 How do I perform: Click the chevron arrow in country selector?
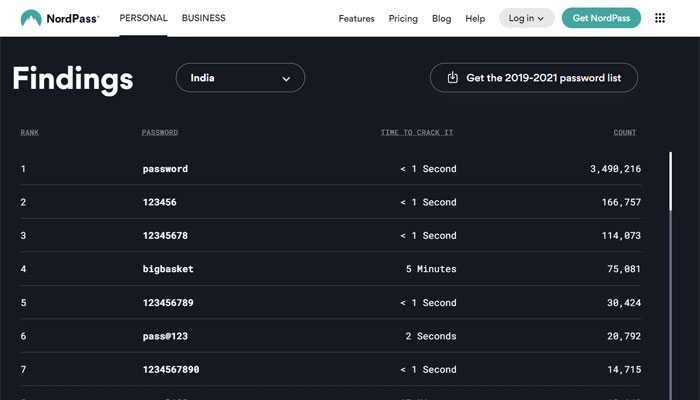[286, 78]
